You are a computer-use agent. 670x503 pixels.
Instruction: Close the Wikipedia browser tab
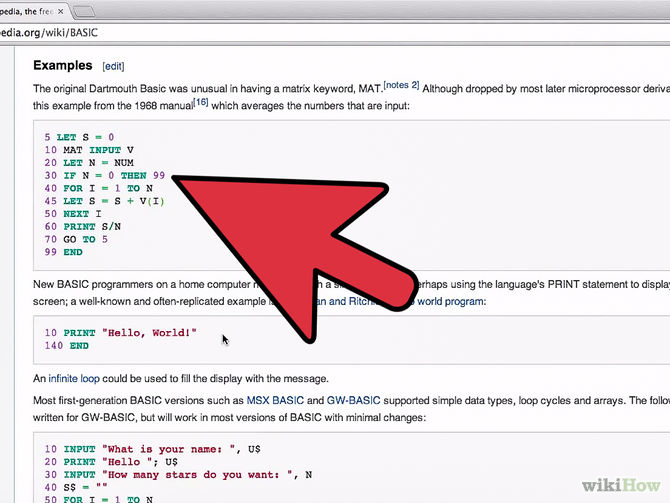click(59, 12)
